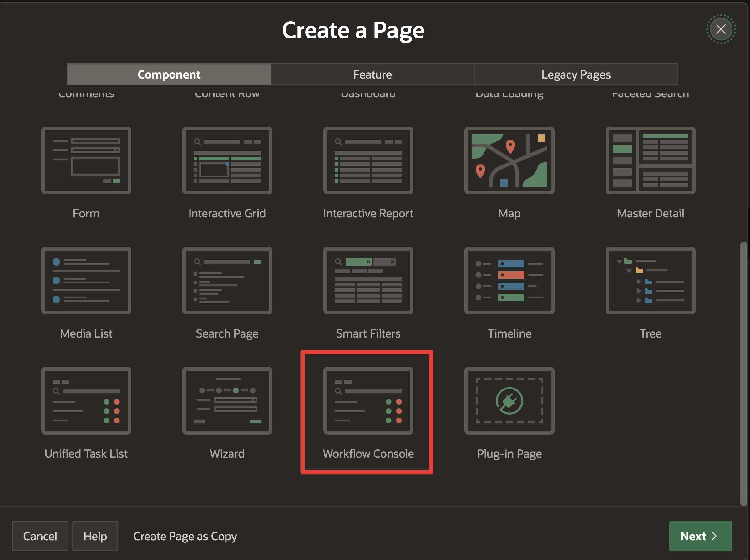
Task: Select the Media List page icon
Action: (86, 281)
